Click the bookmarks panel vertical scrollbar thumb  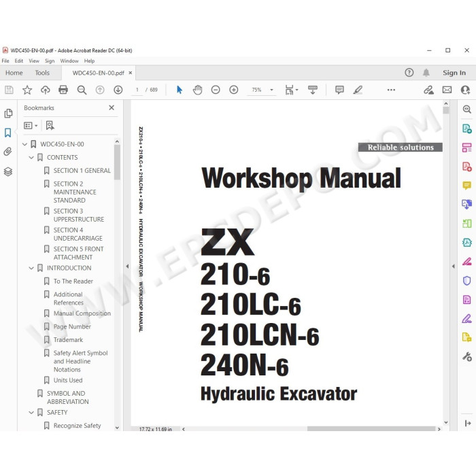click(117, 163)
